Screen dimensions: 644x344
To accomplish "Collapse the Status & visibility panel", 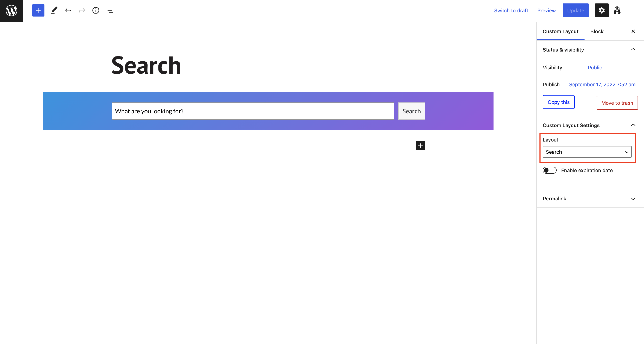I will tap(633, 50).
